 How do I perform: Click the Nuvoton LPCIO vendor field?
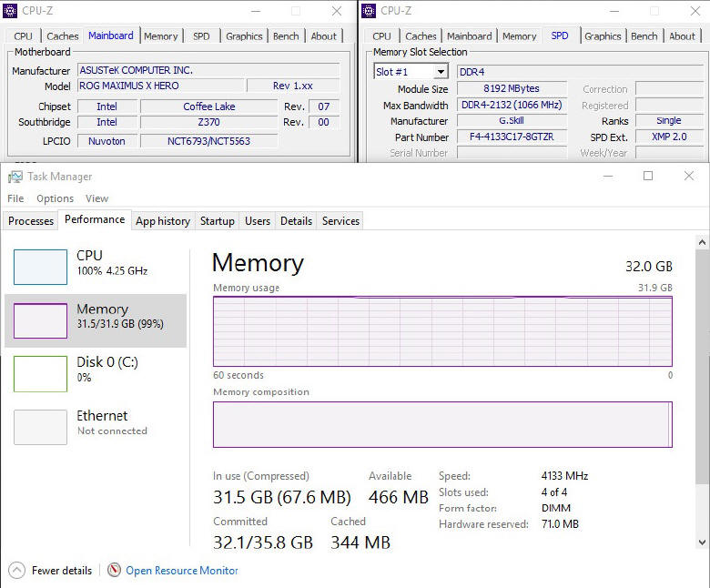(x=106, y=141)
